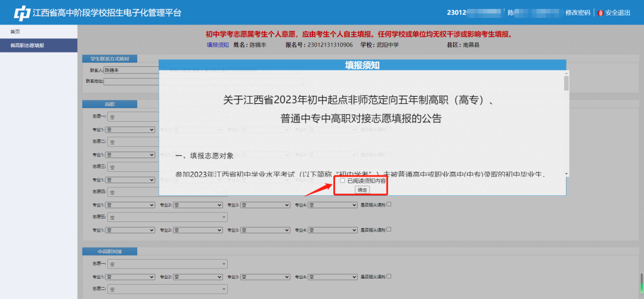This screenshot has width=644, height=299.
Task: Open the 志愿五 school dropdown in 高职 section
Action: click(x=168, y=217)
